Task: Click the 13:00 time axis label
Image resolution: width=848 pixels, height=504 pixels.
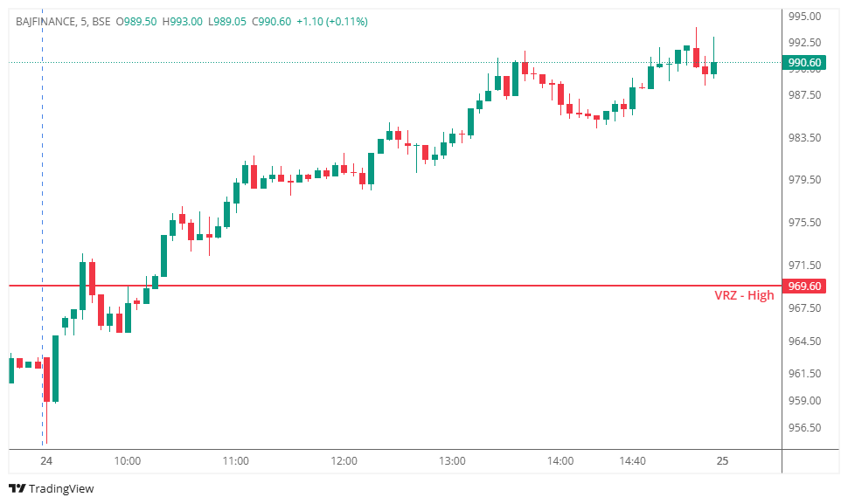Action: point(452,461)
